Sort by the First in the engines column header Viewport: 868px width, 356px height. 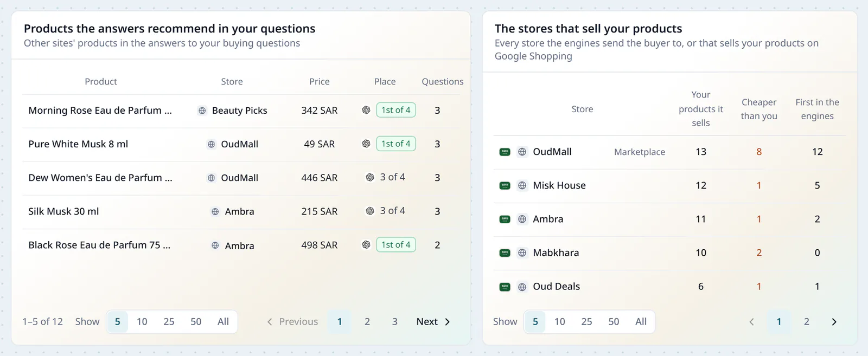[x=818, y=109]
